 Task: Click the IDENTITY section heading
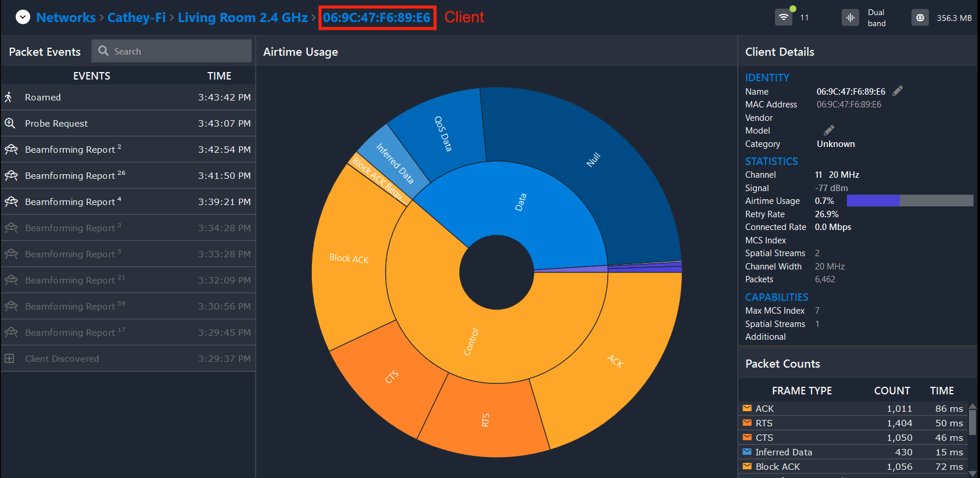(x=767, y=77)
